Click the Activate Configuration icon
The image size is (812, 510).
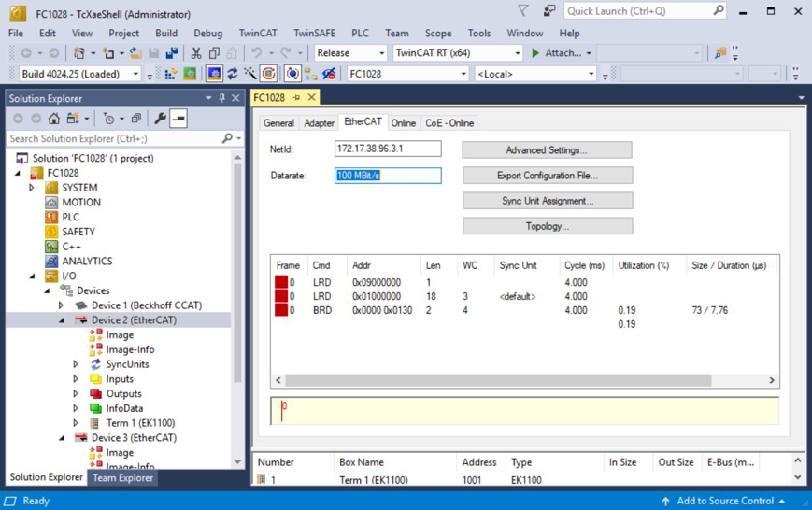point(171,74)
